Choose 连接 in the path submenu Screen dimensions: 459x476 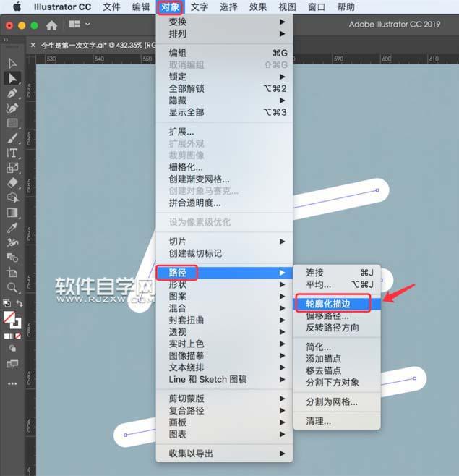(x=337, y=273)
